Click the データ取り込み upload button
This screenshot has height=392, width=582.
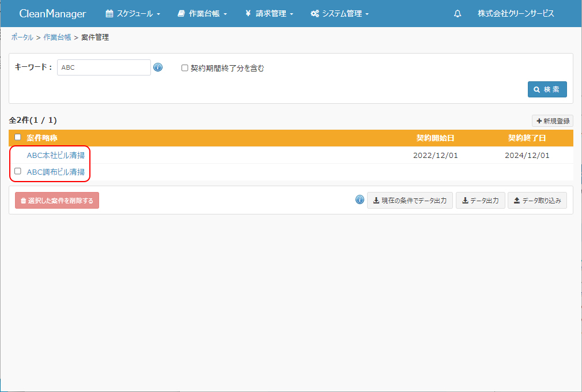[x=537, y=201]
